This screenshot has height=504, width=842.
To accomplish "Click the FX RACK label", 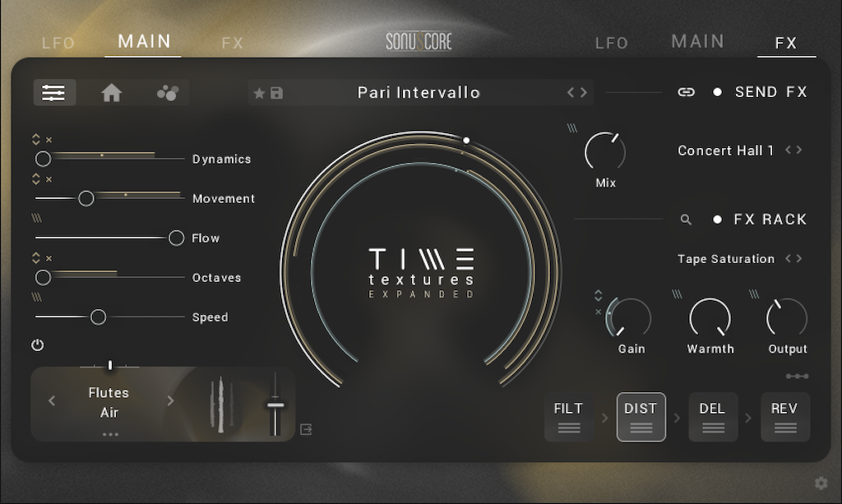I will [770, 220].
